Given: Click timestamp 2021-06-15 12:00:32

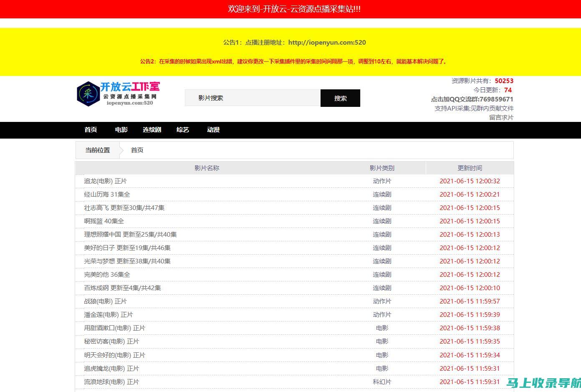Looking at the screenshot, I should coord(470,181).
